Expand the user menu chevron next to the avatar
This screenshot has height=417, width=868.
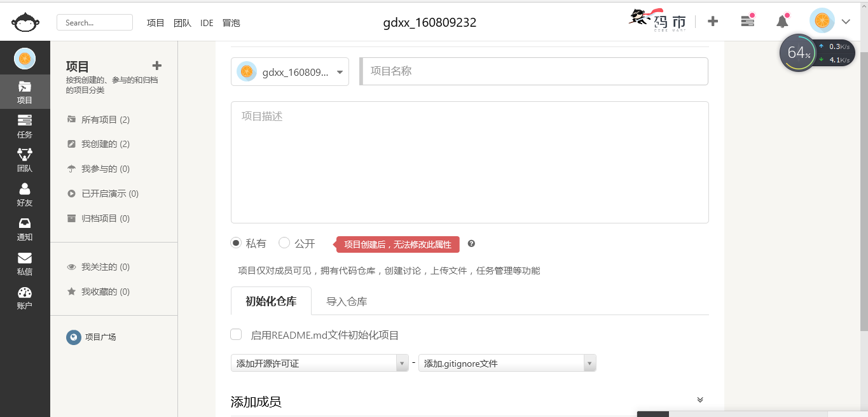[846, 22]
